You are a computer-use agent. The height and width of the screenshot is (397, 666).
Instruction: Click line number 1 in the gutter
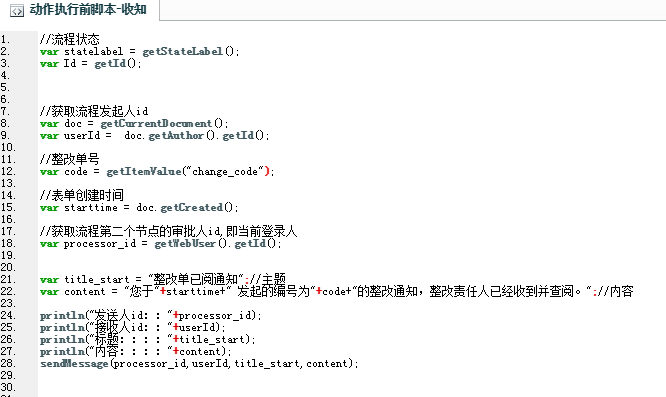point(5,39)
